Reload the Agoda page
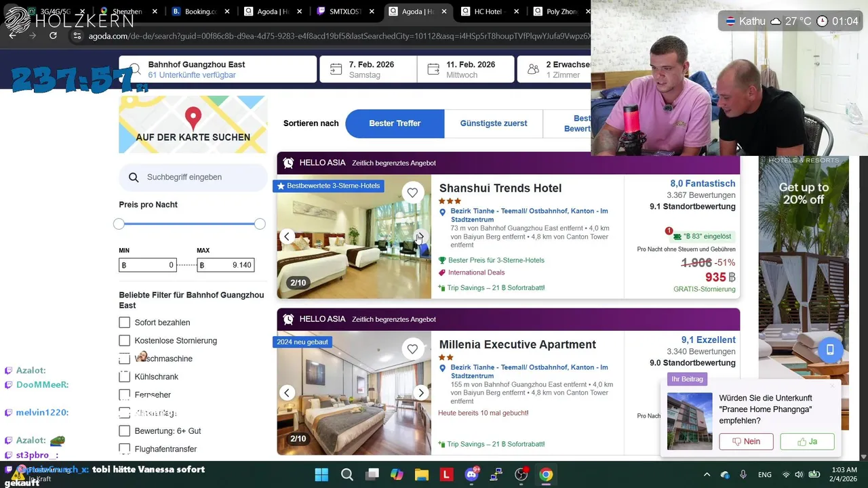Image resolution: width=868 pixels, height=488 pixels. point(53,36)
